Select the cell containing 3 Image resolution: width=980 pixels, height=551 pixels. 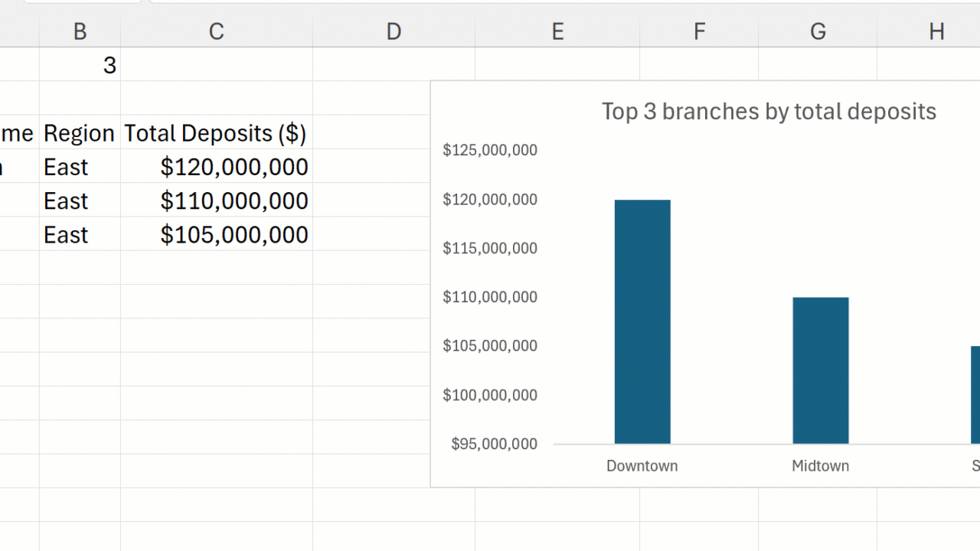tap(80, 66)
